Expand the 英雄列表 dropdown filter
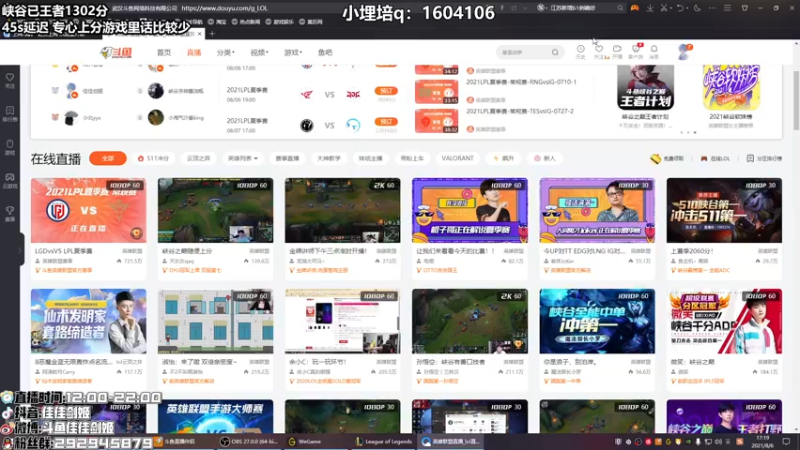The height and width of the screenshot is (450, 800). 243,158
